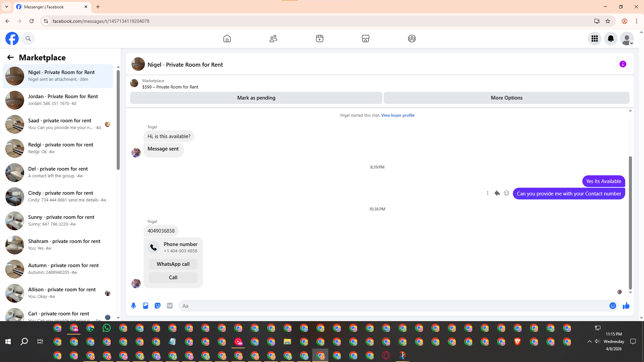This screenshot has width=644, height=362.
Task: Go to the Marketplace tab in the top navigation
Action: click(x=365, y=39)
